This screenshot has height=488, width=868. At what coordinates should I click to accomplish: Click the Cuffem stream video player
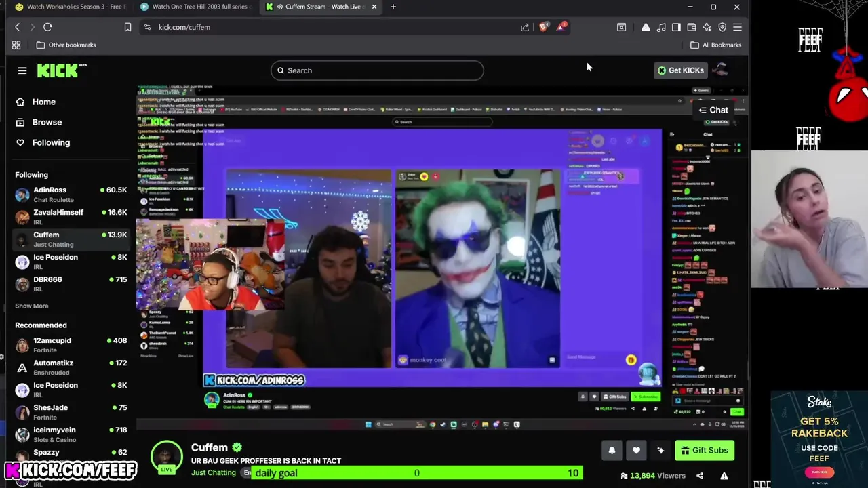(441, 258)
